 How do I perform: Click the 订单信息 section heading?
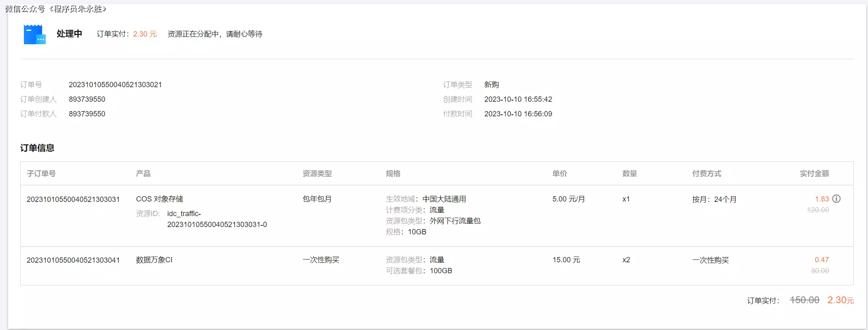(37, 148)
